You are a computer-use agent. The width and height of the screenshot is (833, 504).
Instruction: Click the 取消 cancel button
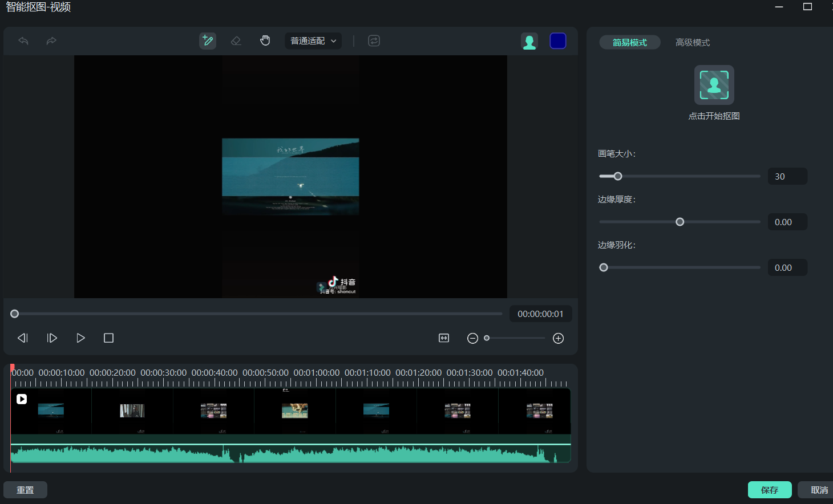pyautogui.click(x=819, y=490)
